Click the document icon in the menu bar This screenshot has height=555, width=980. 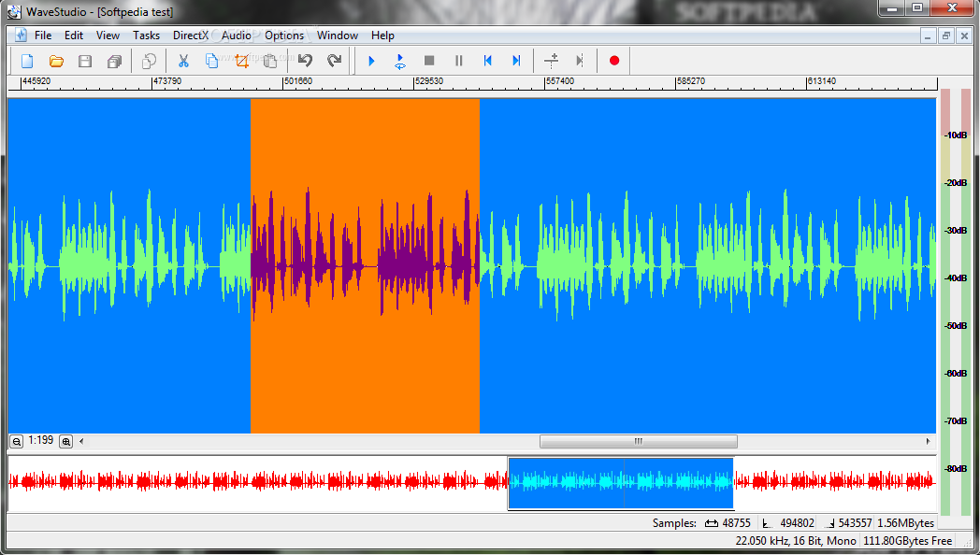pos(21,36)
